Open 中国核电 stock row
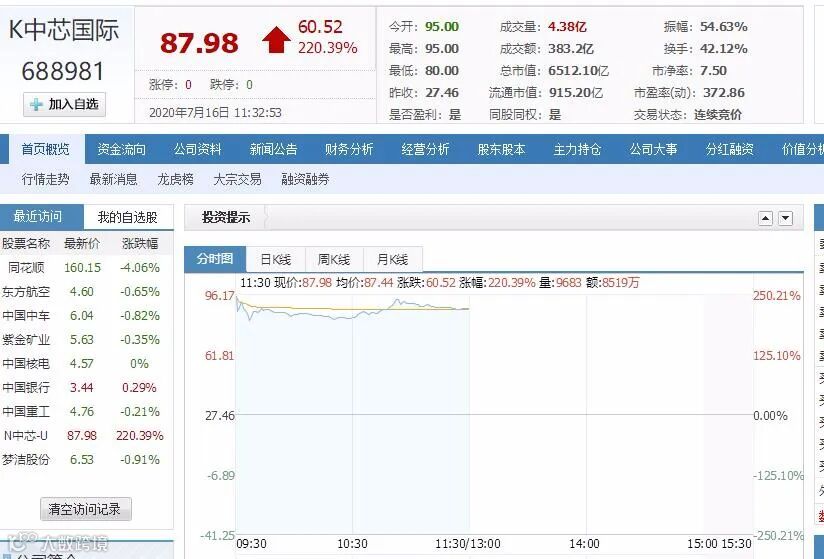The height and width of the screenshot is (559, 824). [x=84, y=364]
